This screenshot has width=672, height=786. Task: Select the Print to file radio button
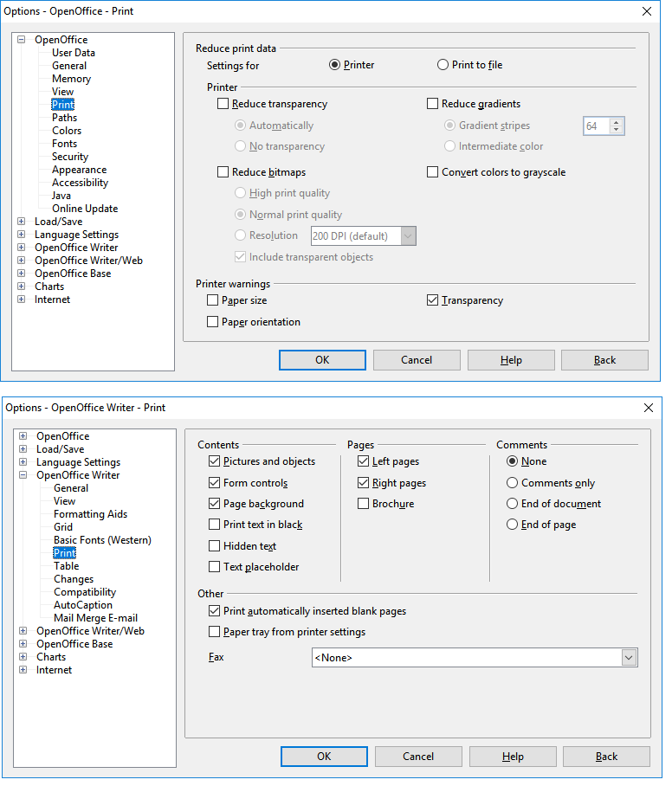click(x=443, y=65)
